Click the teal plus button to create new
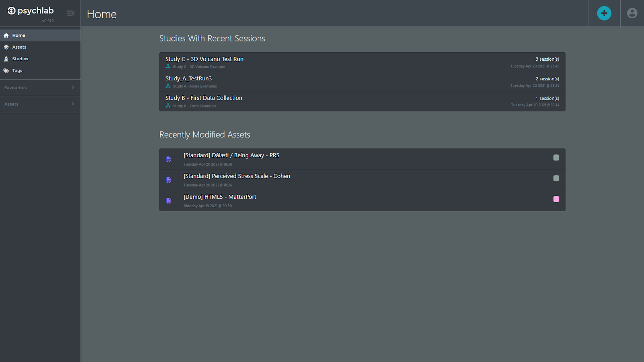Viewport: 644px width, 362px height. tap(604, 13)
